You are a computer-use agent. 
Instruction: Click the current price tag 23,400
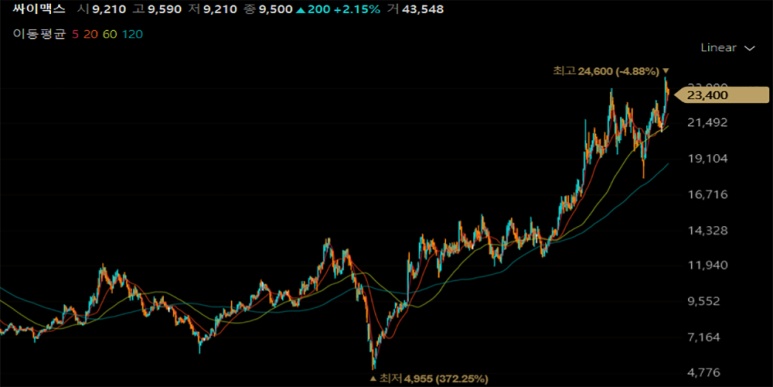[721, 95]
